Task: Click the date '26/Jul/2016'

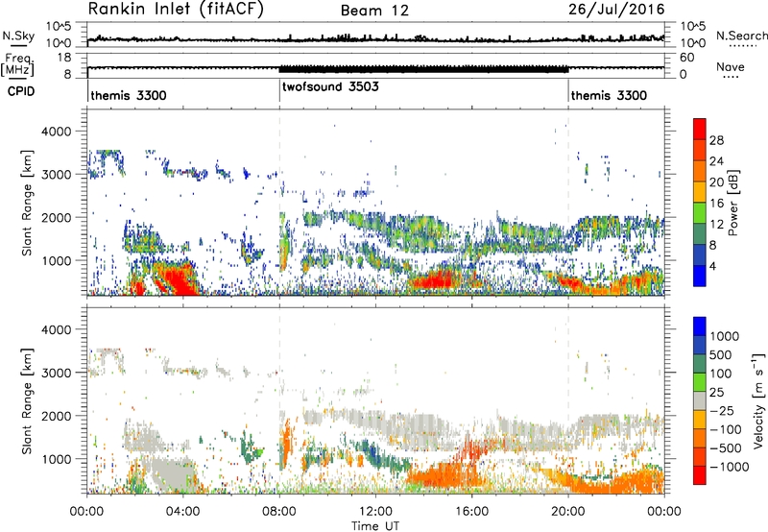Action: [616, 10]
